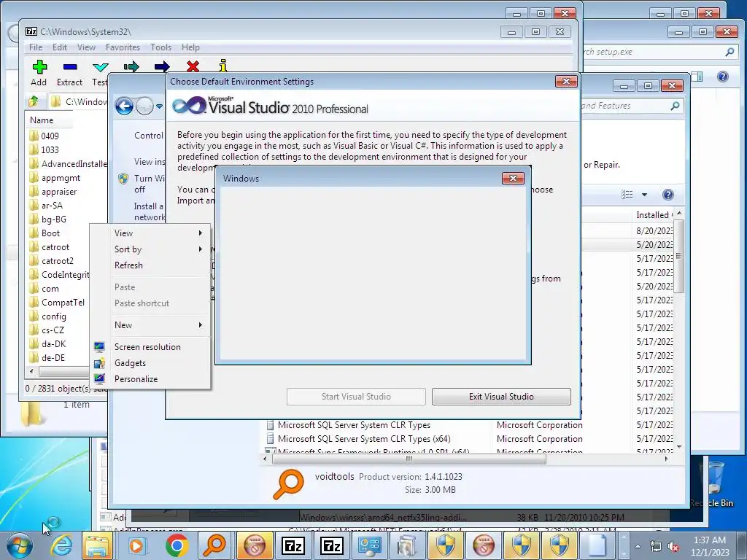747x560 pixels.
Task: Show hidden tray icons arrow
Action: pyautogui.click(x=638, y=546)
